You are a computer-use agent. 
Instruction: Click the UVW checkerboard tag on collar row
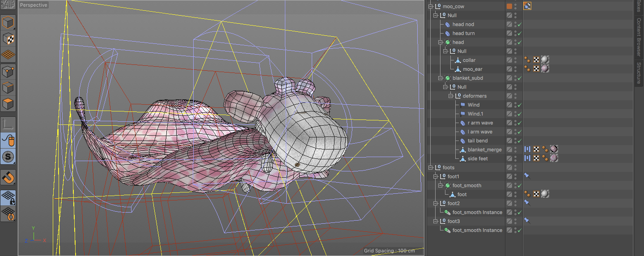click(536, 60)
